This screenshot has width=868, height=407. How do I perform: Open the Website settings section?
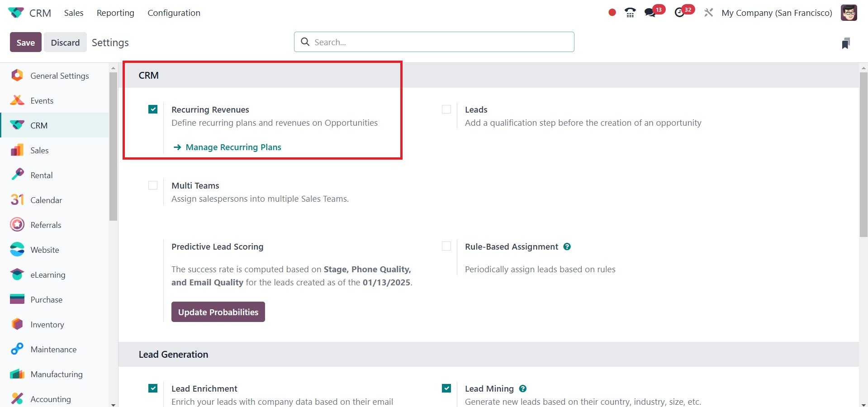[x=55, y=250]
